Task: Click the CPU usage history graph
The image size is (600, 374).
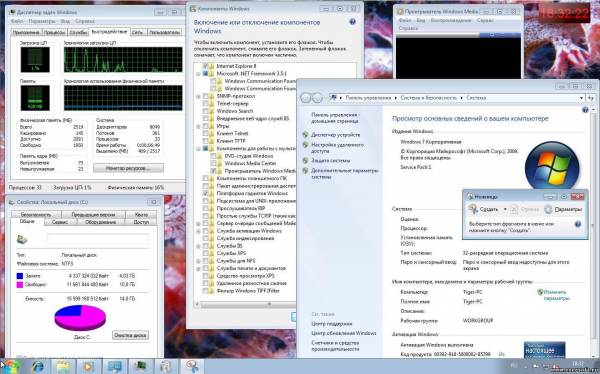Action: click(x=123, y=59)
